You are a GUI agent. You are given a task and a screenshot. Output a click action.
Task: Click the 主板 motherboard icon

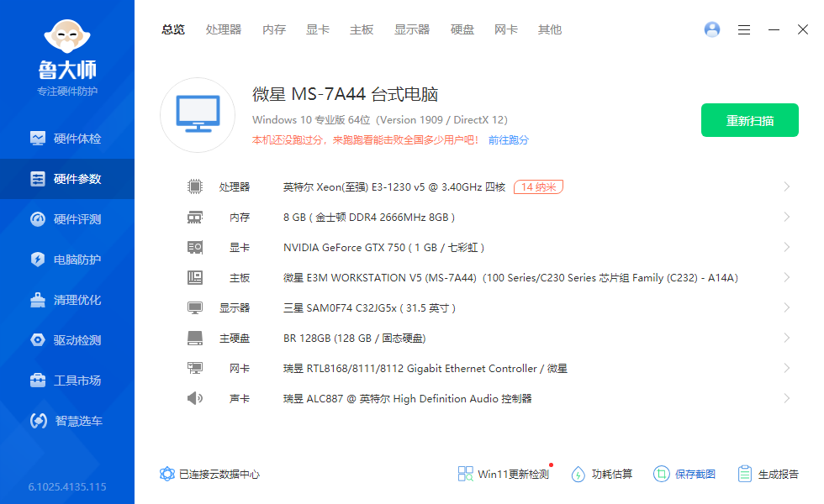[x=195, y=277]
